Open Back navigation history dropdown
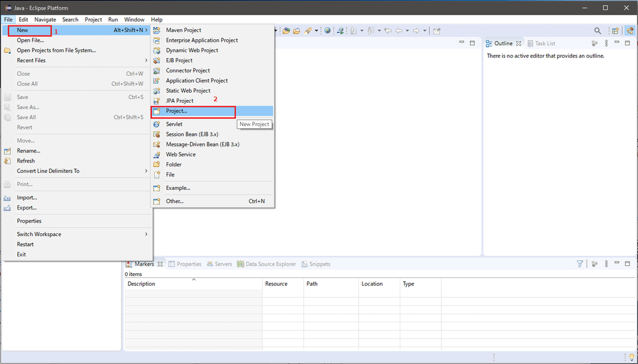Viewport: 638px width, 364px height. pos(407,30)
